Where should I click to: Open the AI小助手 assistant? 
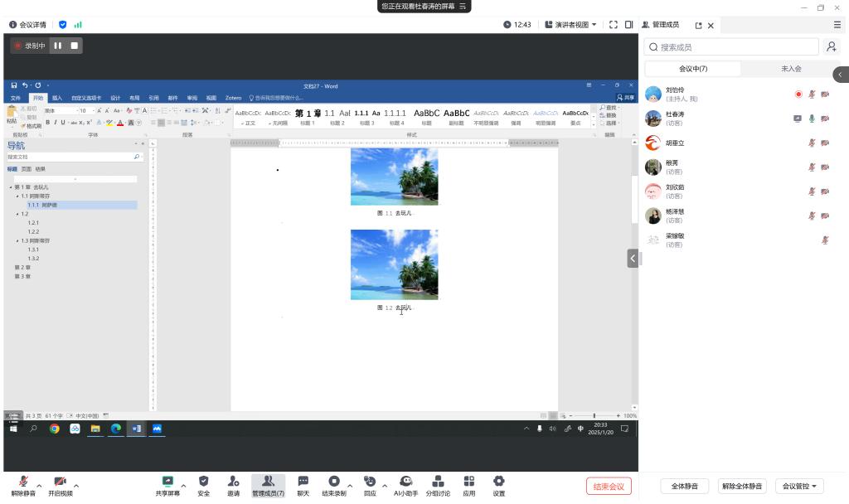click(405, 482)
